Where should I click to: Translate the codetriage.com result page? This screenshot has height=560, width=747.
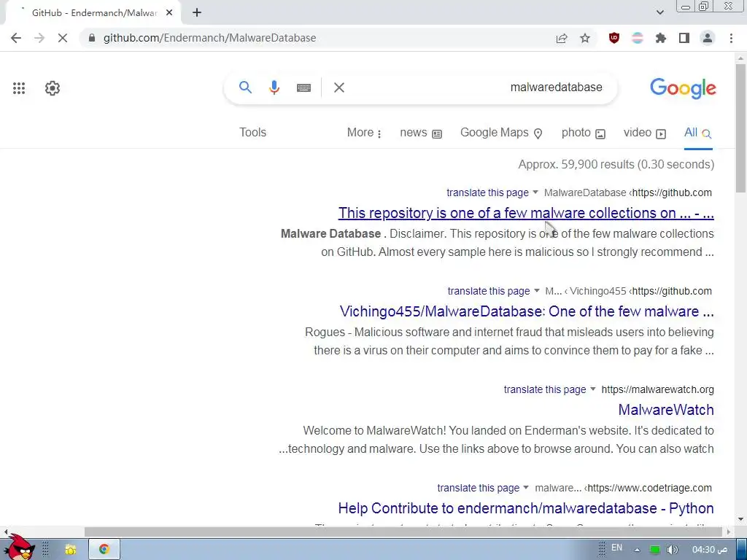pos(479,488)
